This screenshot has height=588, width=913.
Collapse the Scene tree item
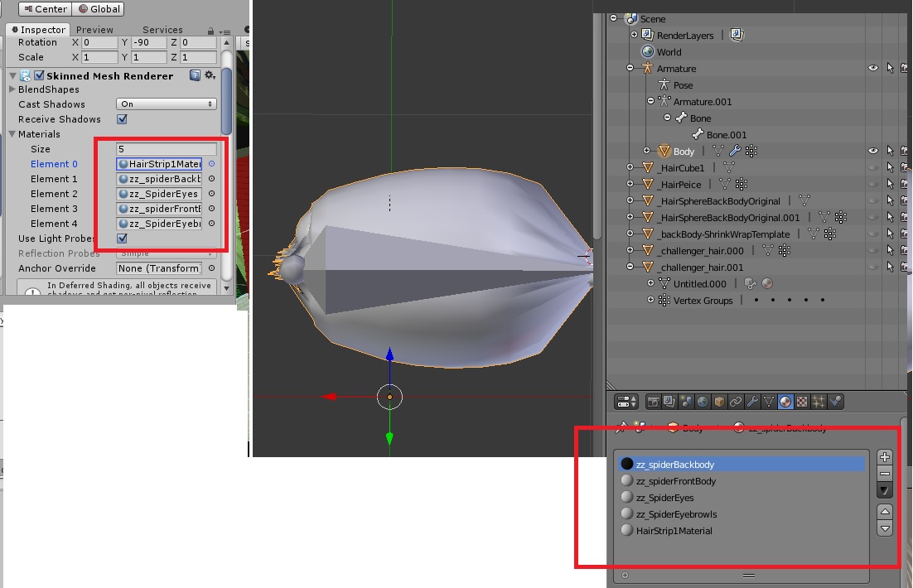coord(613,17)
